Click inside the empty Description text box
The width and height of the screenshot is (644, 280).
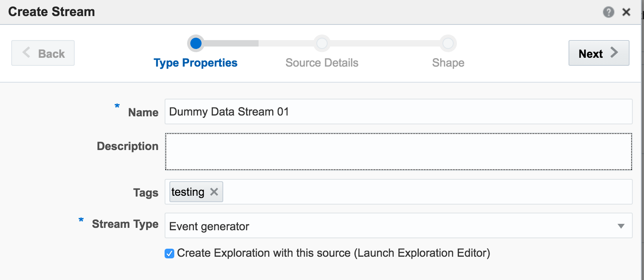pyautogui.click(x=398, y=152)
